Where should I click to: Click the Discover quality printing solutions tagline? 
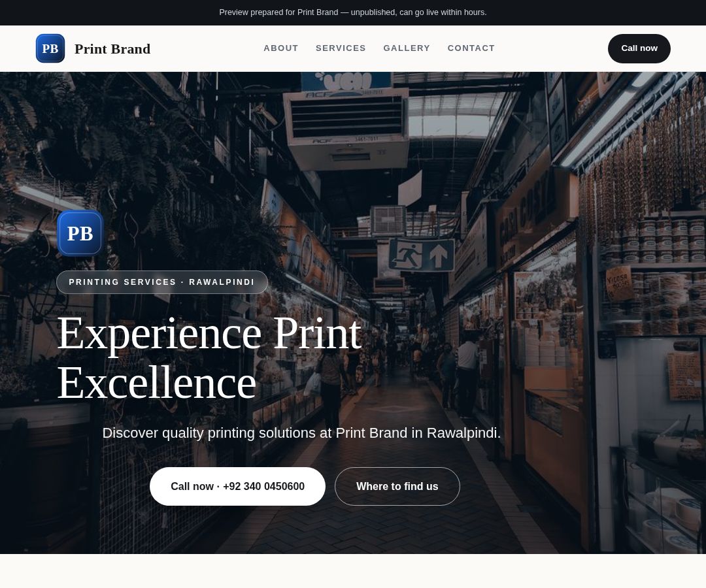point(301,433)
